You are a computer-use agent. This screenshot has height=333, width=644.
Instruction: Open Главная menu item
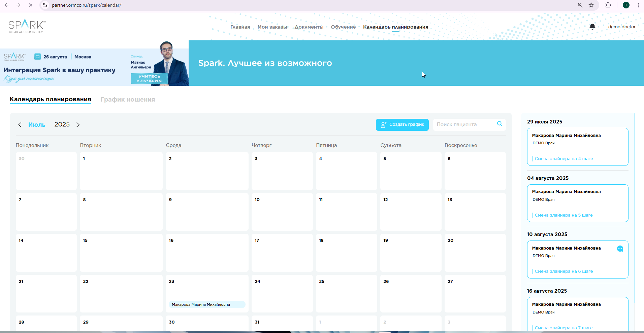(x=240, y=27)
